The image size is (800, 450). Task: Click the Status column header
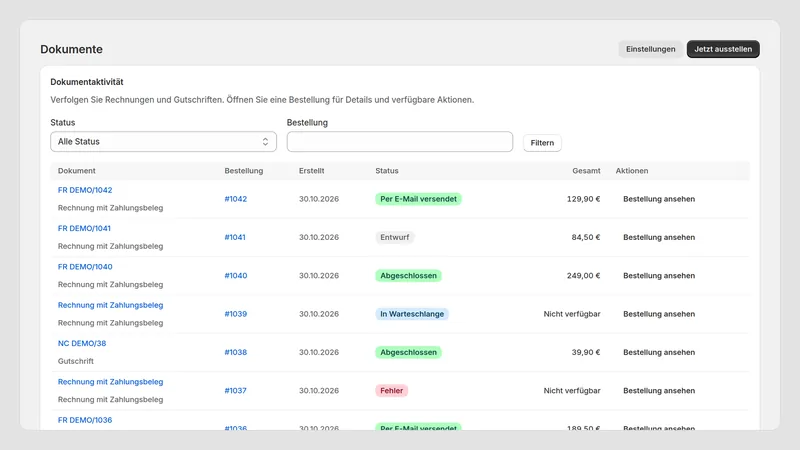pos(387,171)
